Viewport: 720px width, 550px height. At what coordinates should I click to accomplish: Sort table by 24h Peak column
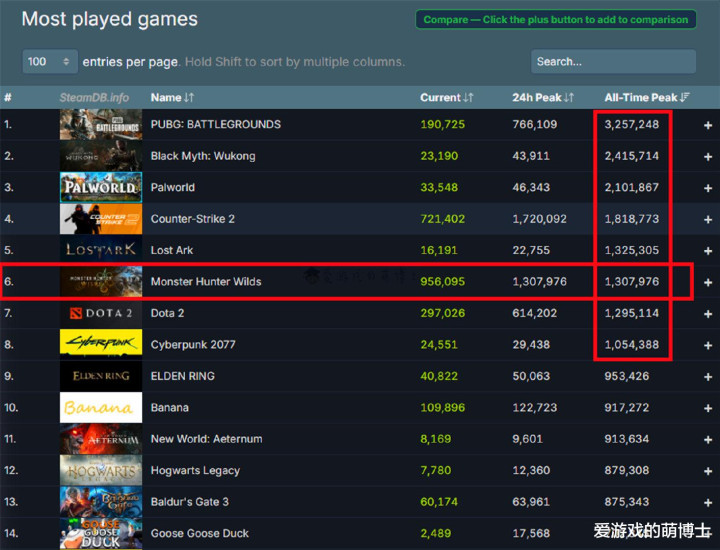(543, 97)
